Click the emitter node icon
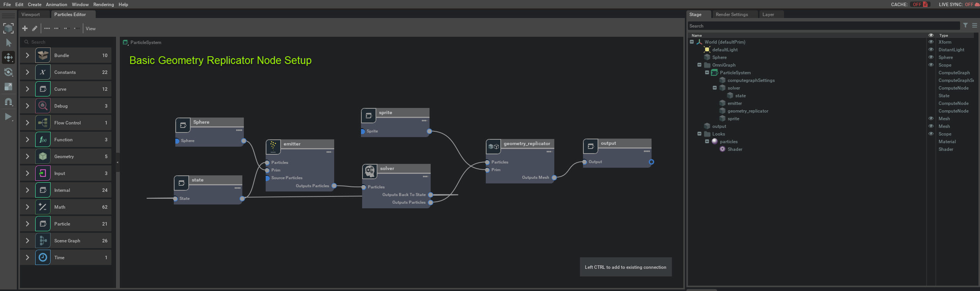This screenshot has width=980, height=291. 273,147
